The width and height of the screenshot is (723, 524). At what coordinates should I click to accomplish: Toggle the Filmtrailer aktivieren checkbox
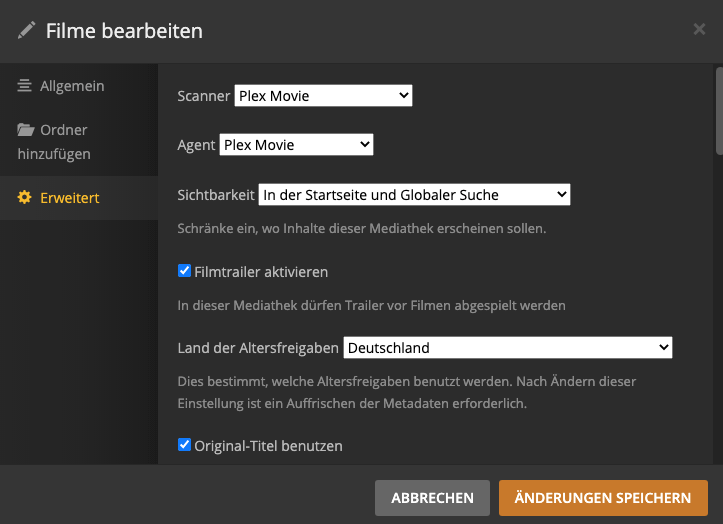coord(184,271)
